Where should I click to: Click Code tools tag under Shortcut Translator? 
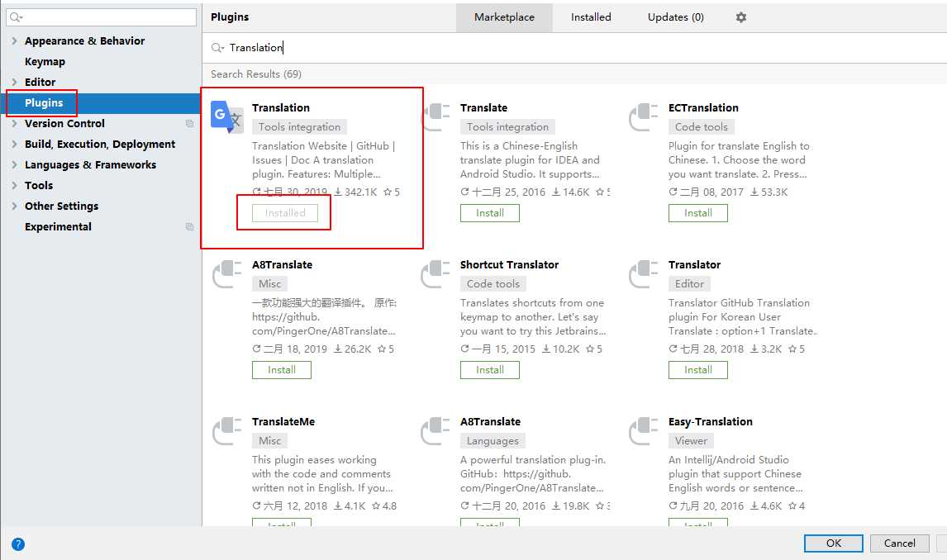coord(493,283)
